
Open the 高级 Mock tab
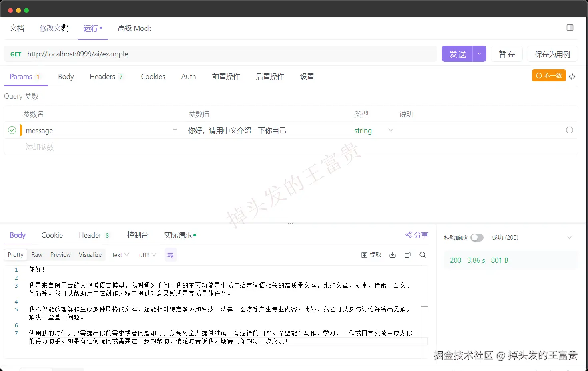click(x=134, y=28)
